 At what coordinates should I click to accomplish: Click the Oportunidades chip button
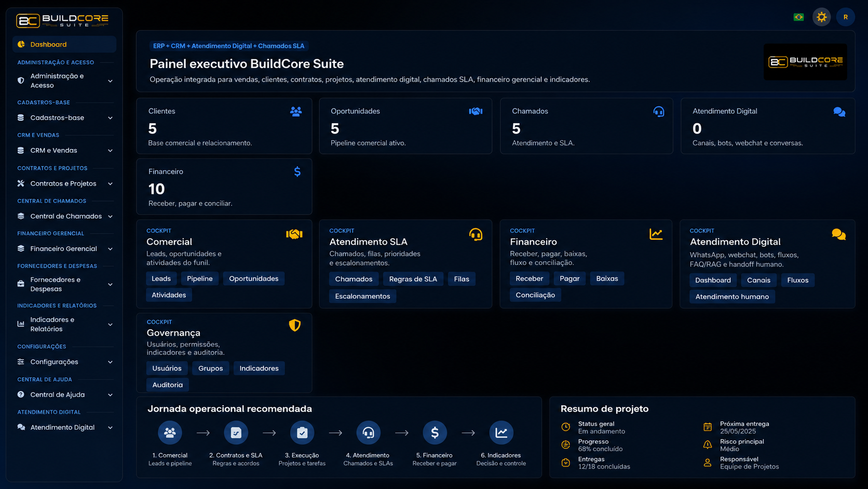click(254, 279)
